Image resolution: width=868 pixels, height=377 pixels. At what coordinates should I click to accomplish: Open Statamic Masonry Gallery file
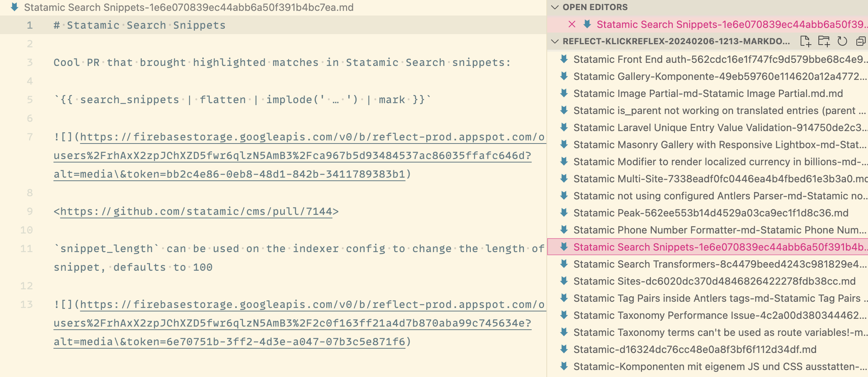(x=708, y=145)
